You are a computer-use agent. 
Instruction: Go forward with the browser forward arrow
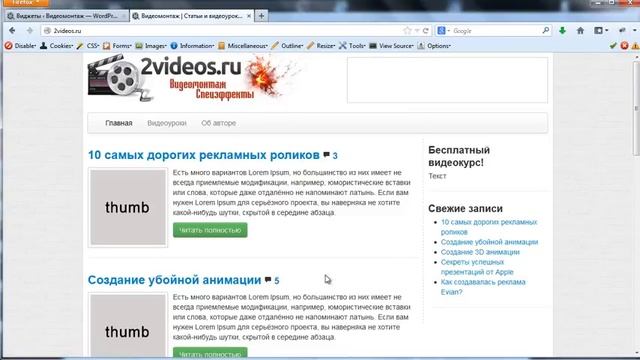click(29, 31)
